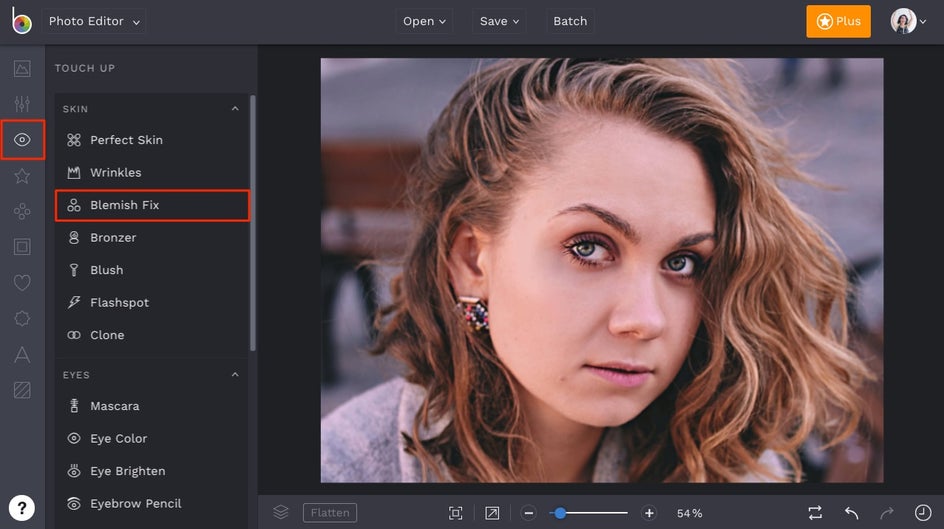Click the Batch button
Screen dimensions: 944x529
pos(570,21)
